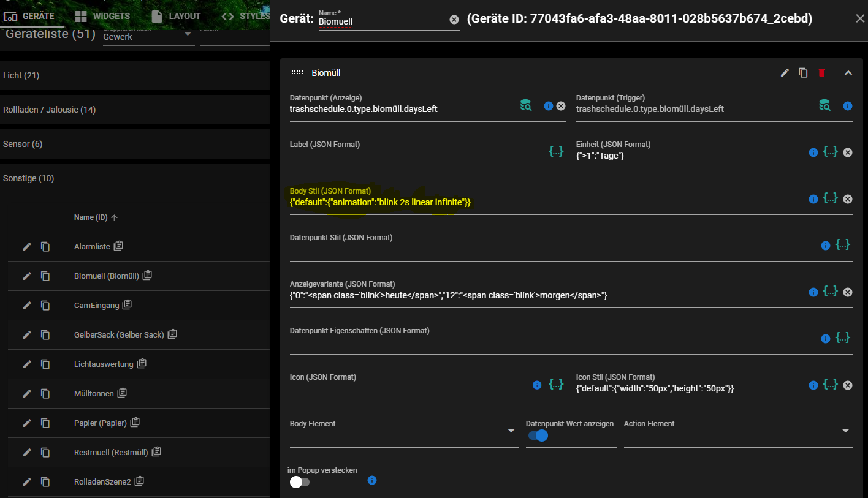
Task: Grab the Biomüll state drag handle
Action: (x=297, y=73)
